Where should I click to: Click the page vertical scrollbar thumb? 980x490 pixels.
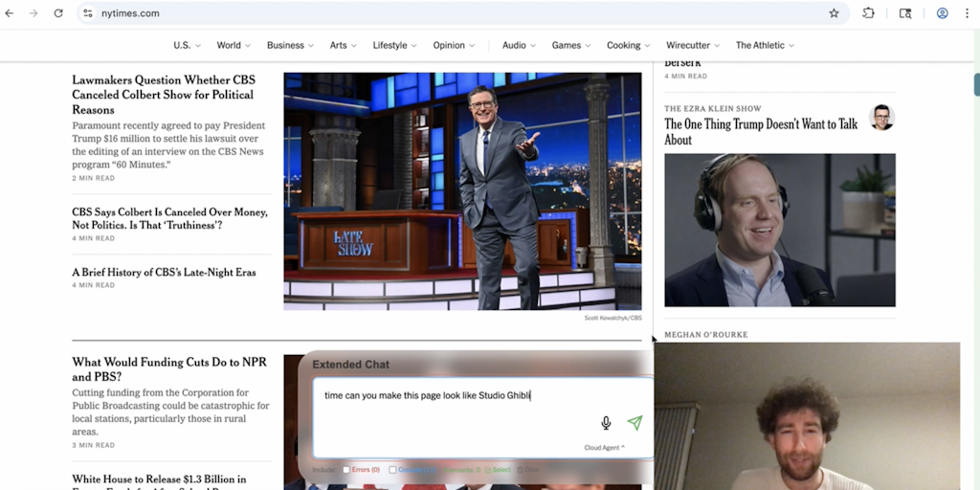pyautogui.click(x=976, y=84)
